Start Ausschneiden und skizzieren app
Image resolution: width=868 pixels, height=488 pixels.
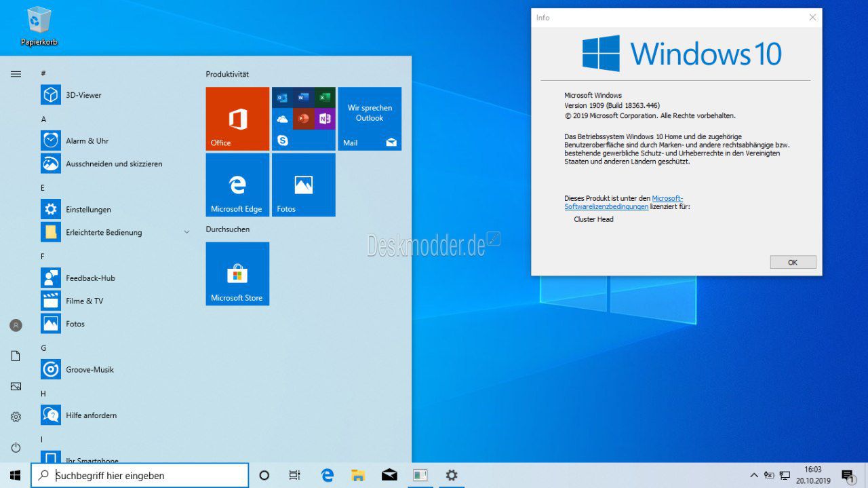(x=115, y=164)
